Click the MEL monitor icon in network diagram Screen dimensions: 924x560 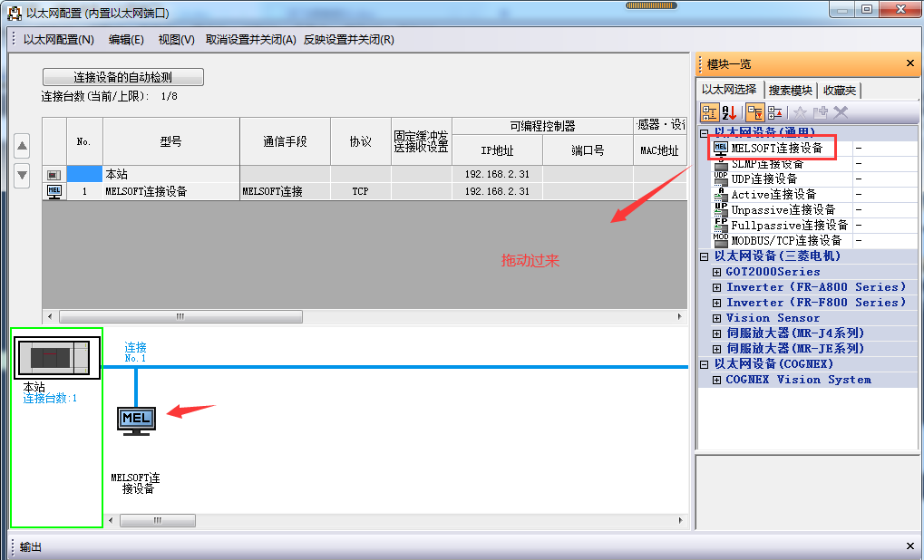point(136,420)
